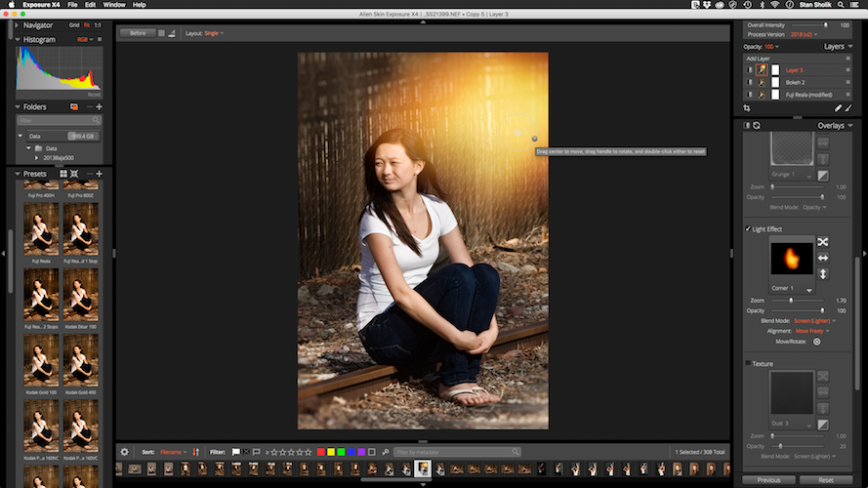Flip Light Effect vertically
This screenshot has width=868, height=488.
click(x=823, y=274)
